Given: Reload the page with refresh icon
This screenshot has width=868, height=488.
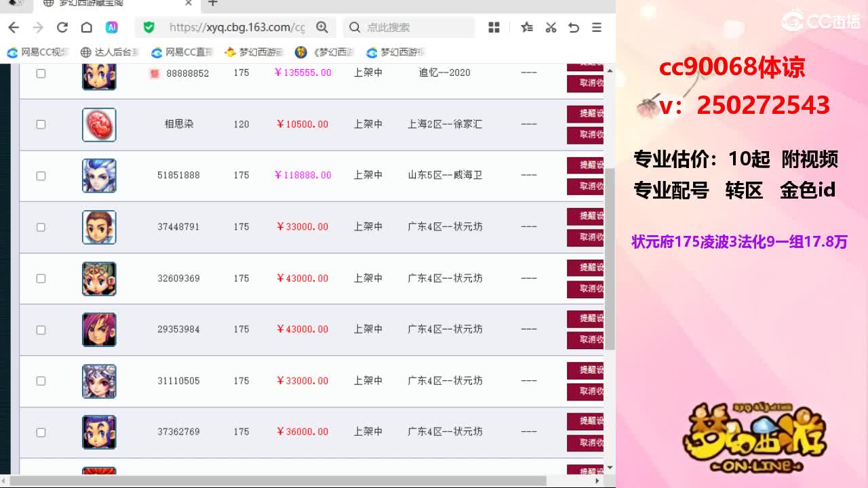Looking at the screenshot, I should pyautogui.click(x=62, y=27).
